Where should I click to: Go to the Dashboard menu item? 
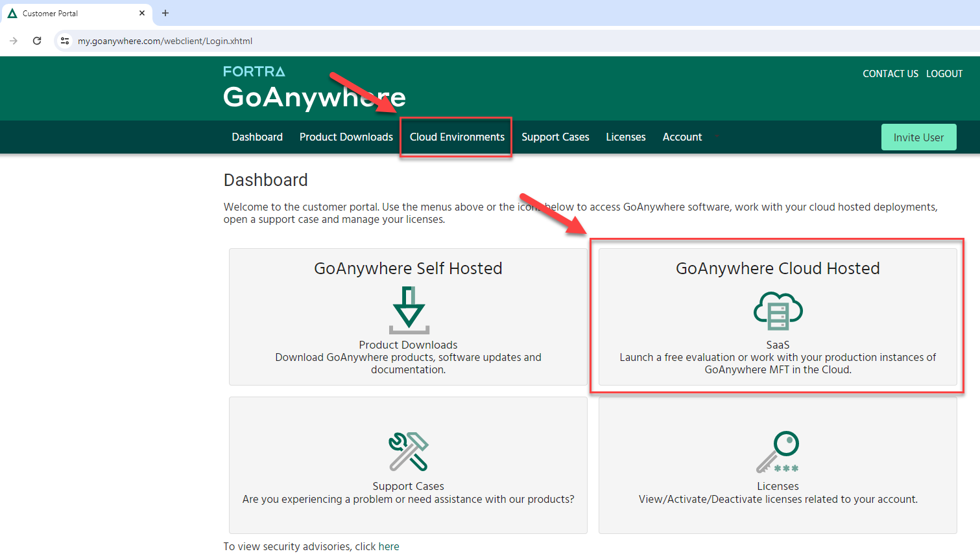tap(257, 137)
